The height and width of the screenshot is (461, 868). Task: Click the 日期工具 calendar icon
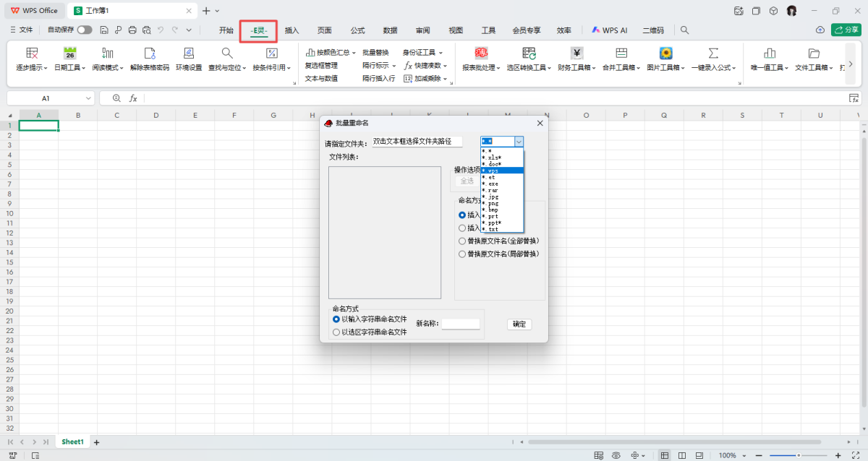pyautogui.click(x=69, y=53)
